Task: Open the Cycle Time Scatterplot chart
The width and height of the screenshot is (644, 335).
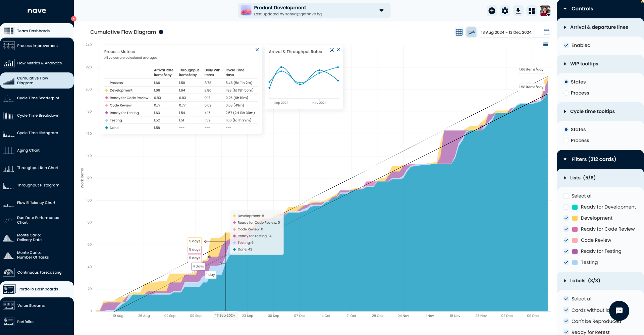Action: pos(38,98)
